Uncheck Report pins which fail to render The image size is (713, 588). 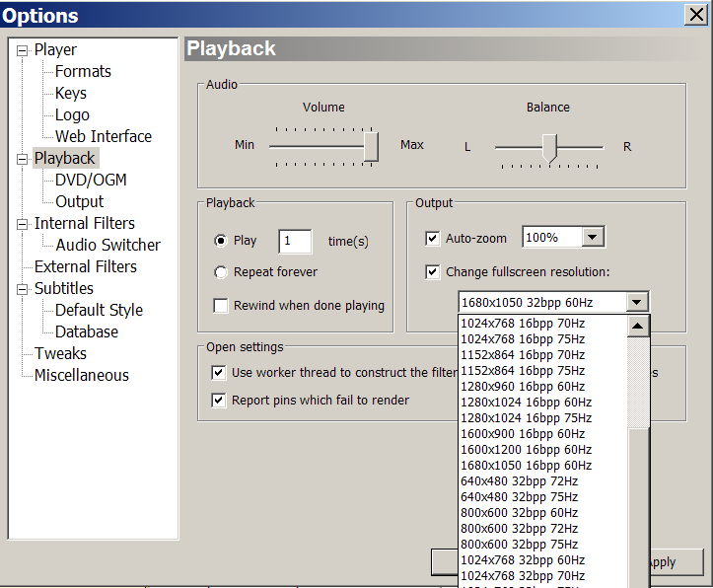point(219,401)
